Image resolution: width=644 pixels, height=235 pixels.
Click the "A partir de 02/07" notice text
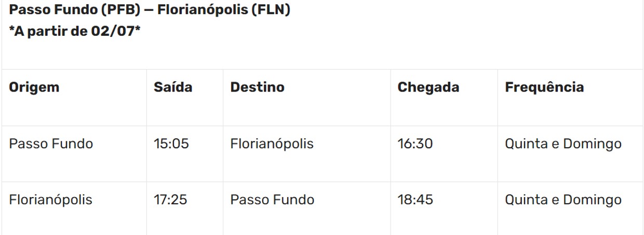coord(75,31)
